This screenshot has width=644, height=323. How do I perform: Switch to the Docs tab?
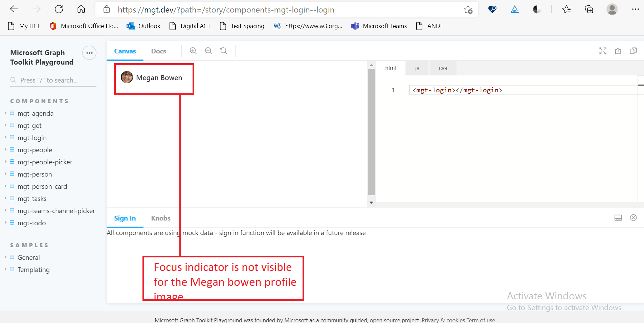(158, 51)
